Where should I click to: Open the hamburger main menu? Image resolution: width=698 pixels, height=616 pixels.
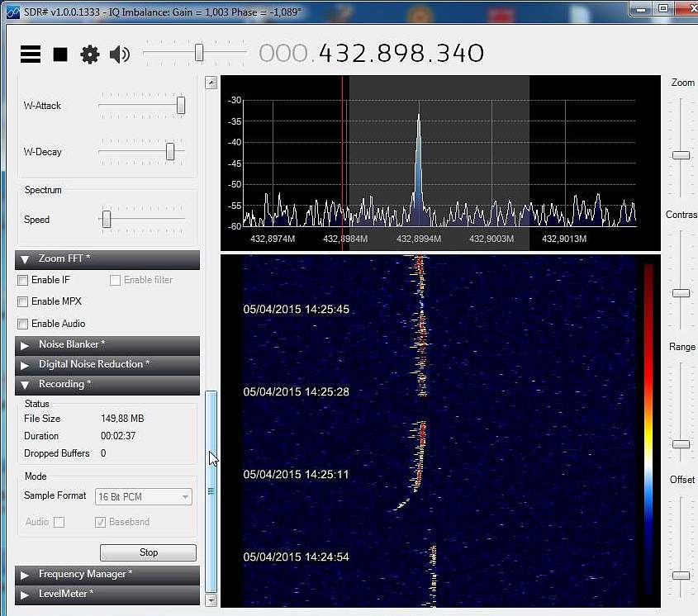(31, 54)
